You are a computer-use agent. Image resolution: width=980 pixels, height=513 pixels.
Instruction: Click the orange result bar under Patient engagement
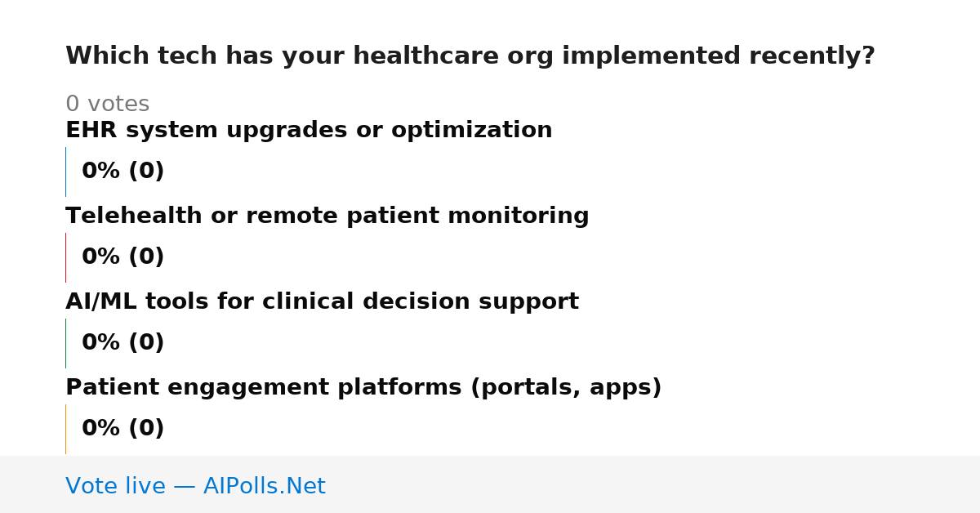65,429
